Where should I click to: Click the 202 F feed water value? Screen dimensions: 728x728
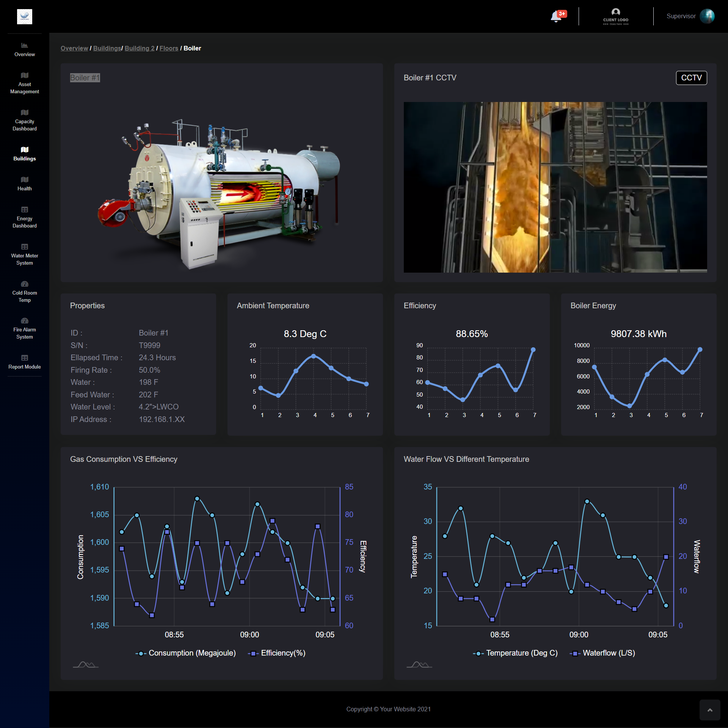[149, 395]
